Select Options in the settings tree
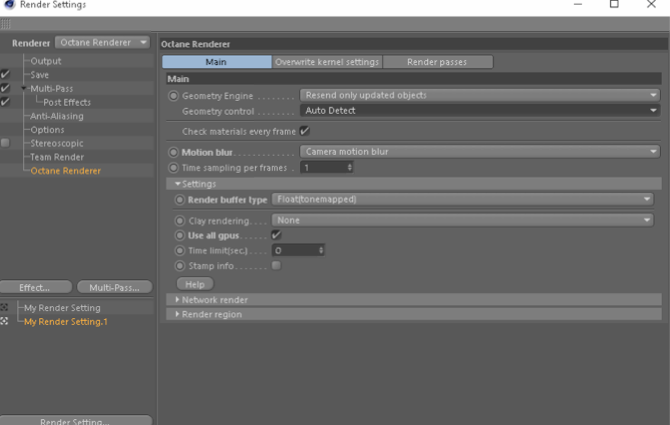The height and width of the screenshot is (425, 670). (47, 129)
